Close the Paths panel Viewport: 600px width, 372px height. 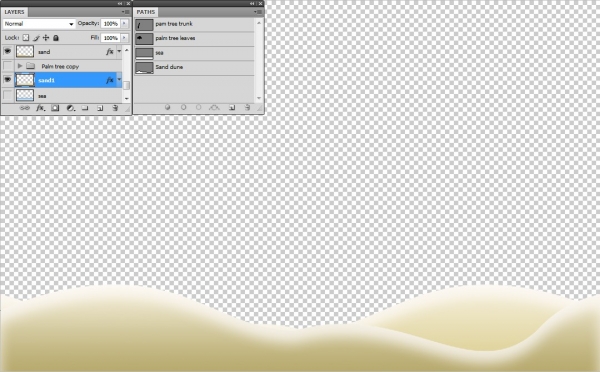pyautogui.click(x=261, y=3)
